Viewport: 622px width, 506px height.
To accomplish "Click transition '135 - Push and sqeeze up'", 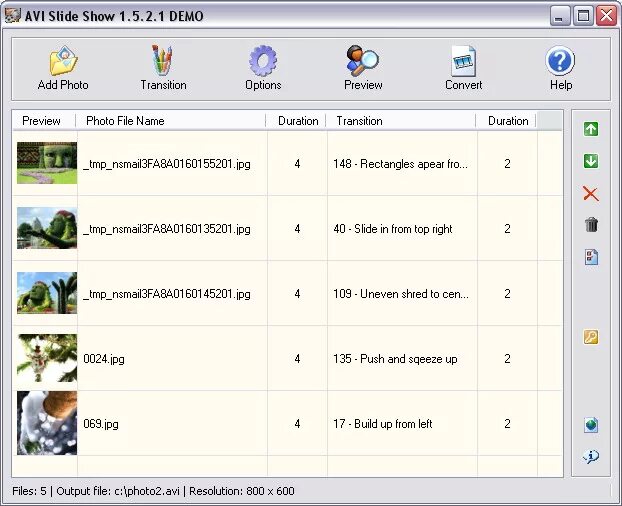I will tap(395, 359).
